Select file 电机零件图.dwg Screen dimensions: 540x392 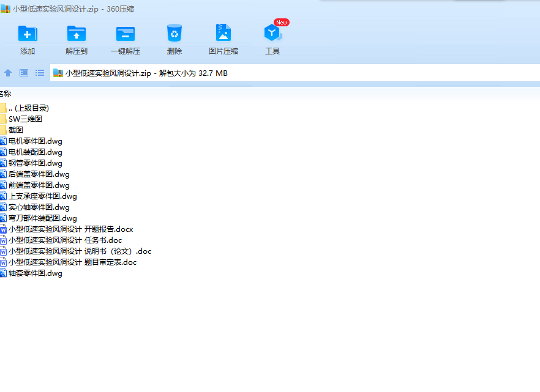point(35,141)
